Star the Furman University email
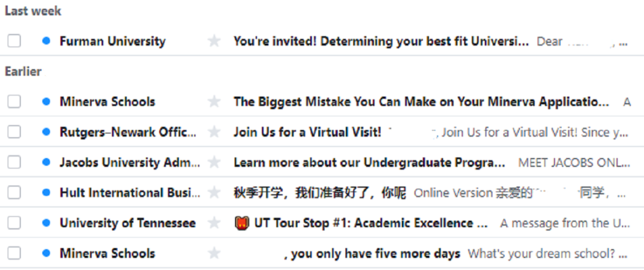This screenshot has height=270, width=644. (x=213, y=41)
